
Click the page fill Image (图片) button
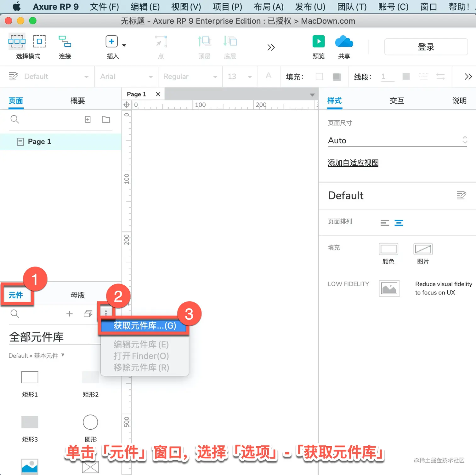(423, 249)
